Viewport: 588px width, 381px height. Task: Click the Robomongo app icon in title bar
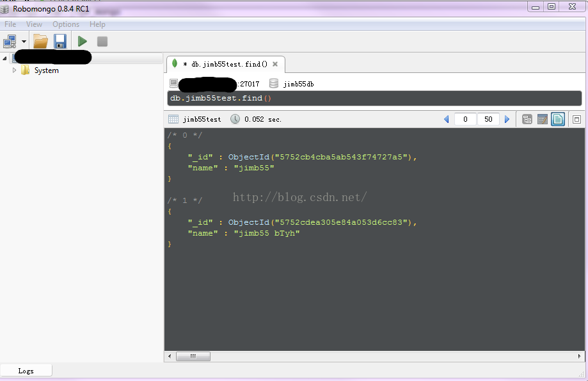[x=5, y=8]
